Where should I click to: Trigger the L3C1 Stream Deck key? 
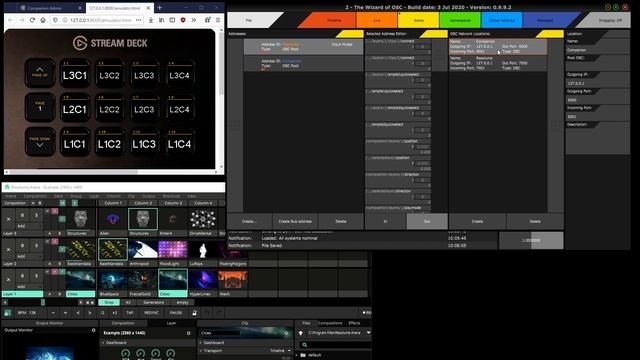(75, 73)
